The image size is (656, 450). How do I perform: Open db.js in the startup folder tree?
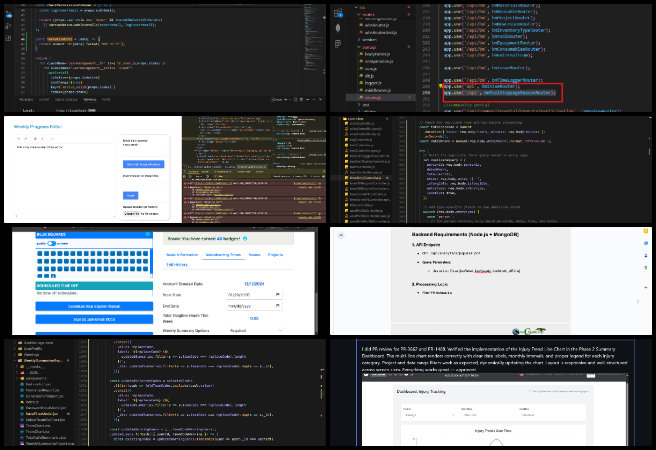coord(369,76)
